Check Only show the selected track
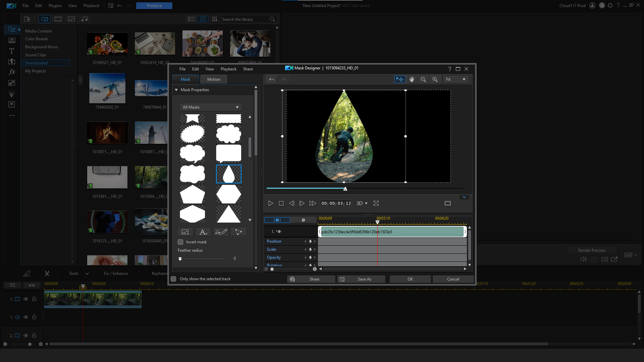 [x=173, y=279]
